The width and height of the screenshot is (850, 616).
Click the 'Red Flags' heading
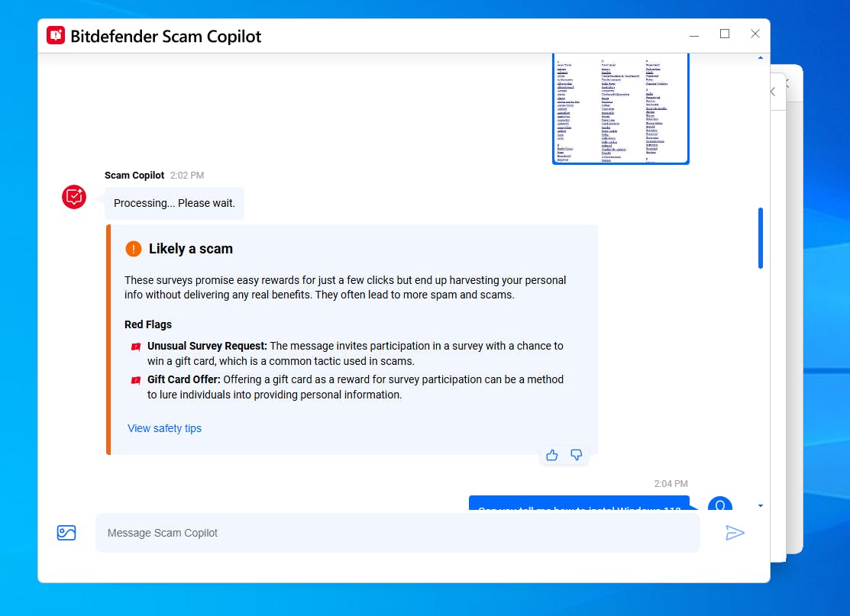click(148, 324)
